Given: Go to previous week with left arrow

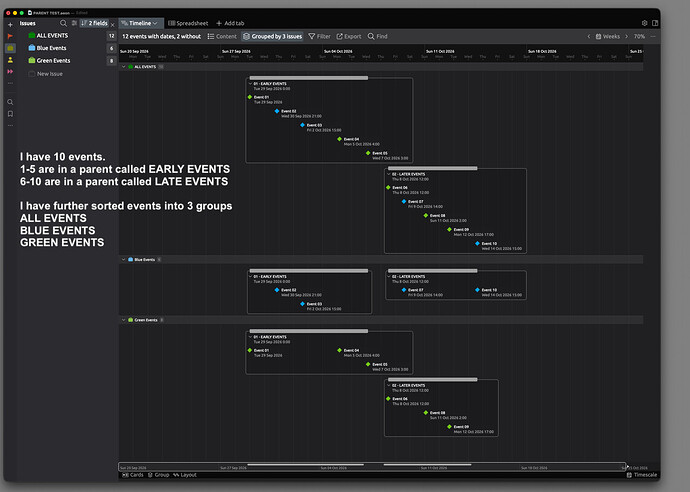Looking at the screenshot, I should pyautogui.click(x=588, y=37).
